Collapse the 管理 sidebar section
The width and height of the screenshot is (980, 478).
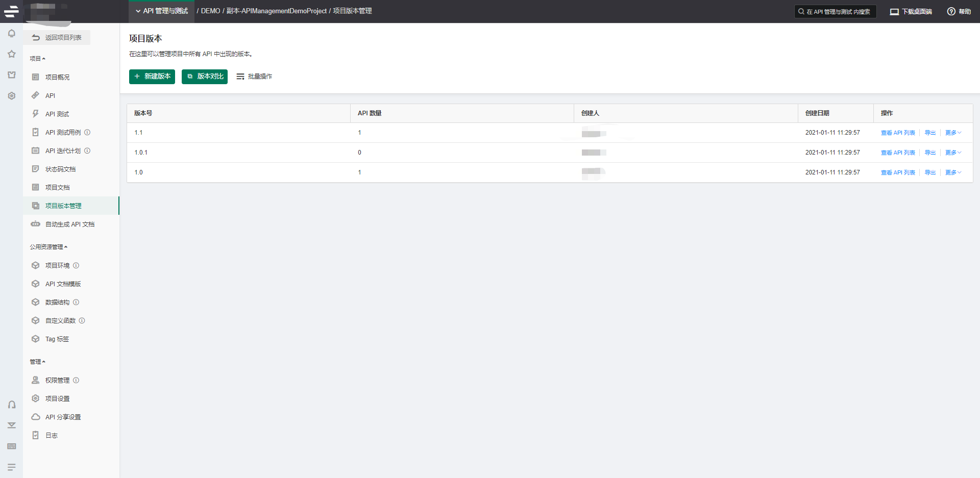tap(37, 362)
